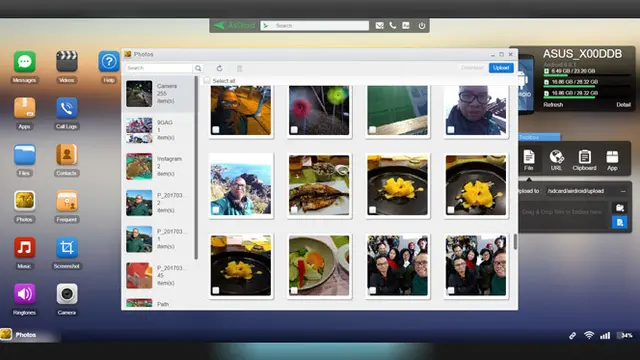
Task: Click Detail in the device panel
Action: click(623, 105)
